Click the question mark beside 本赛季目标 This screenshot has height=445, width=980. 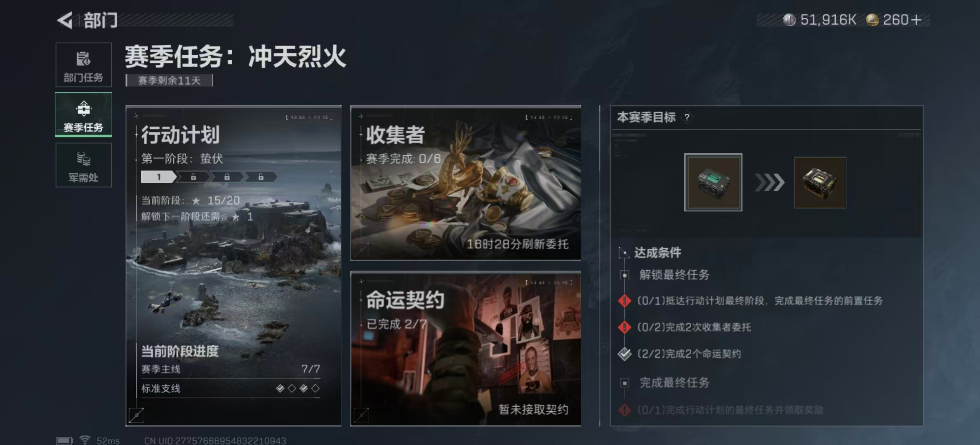(687, 117)
